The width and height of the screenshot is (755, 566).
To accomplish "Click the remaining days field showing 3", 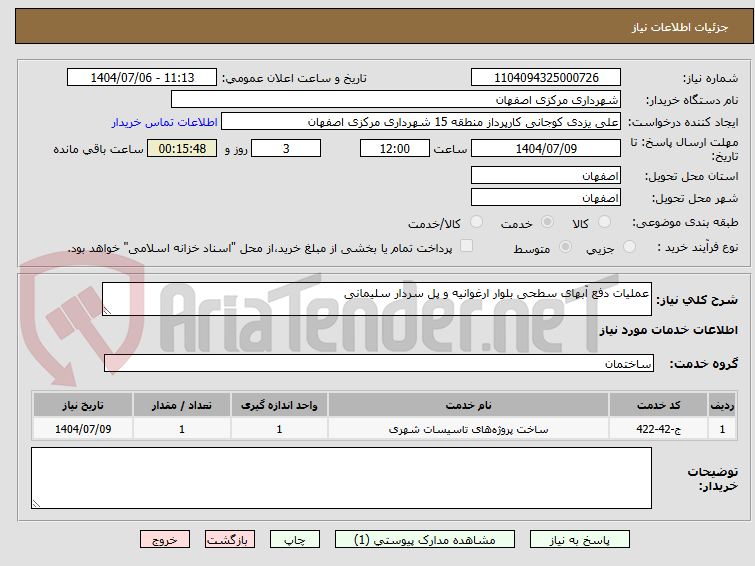I will (x=286, y=148).
